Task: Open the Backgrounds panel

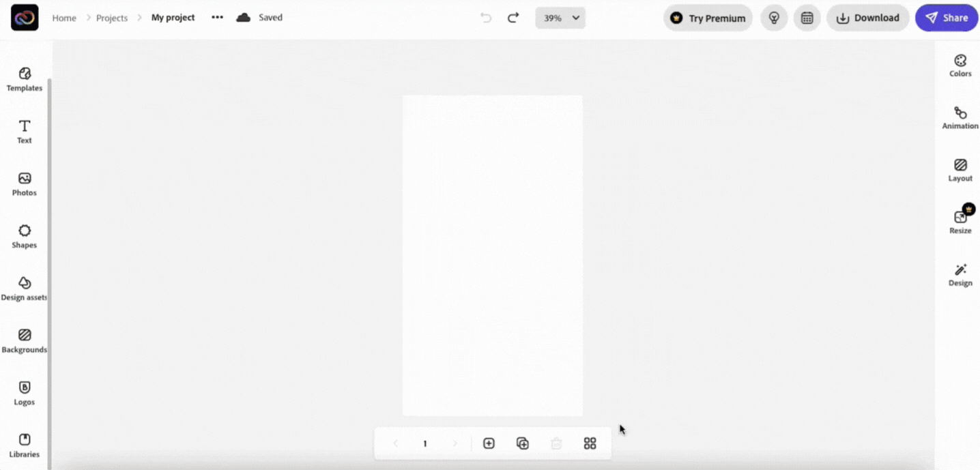Action: click(25, 341)
